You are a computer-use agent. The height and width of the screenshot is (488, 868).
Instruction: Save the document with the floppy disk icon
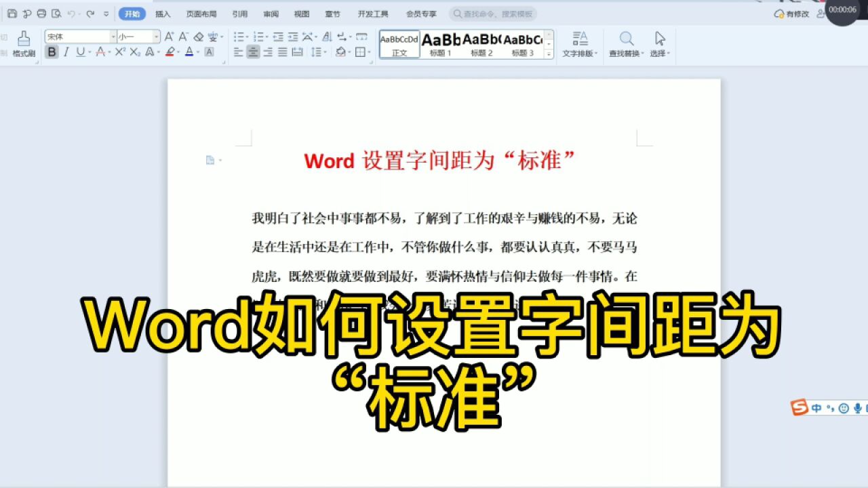12,14
